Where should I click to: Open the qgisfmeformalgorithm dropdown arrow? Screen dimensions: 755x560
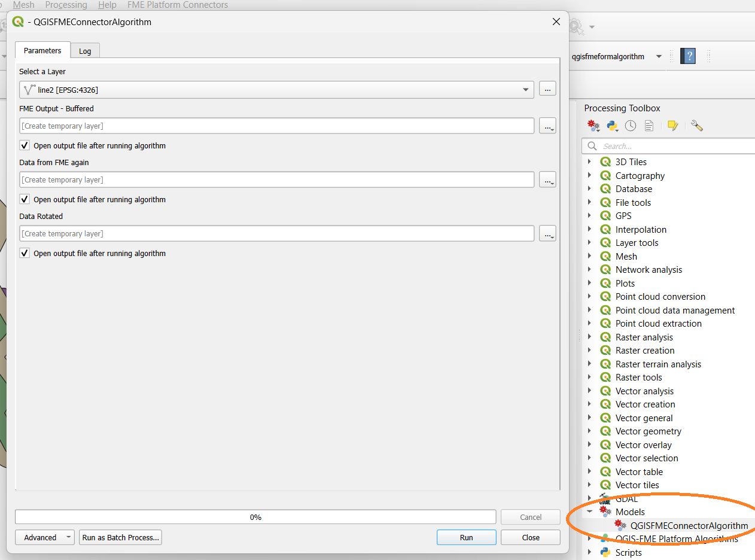click(659, 57)
